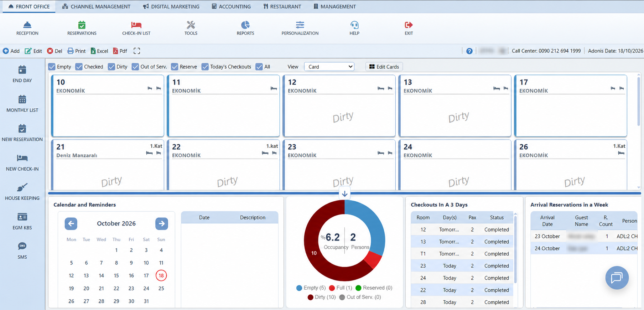
Task: Start a New Check-In from sidebar
Action: point(22,162)
